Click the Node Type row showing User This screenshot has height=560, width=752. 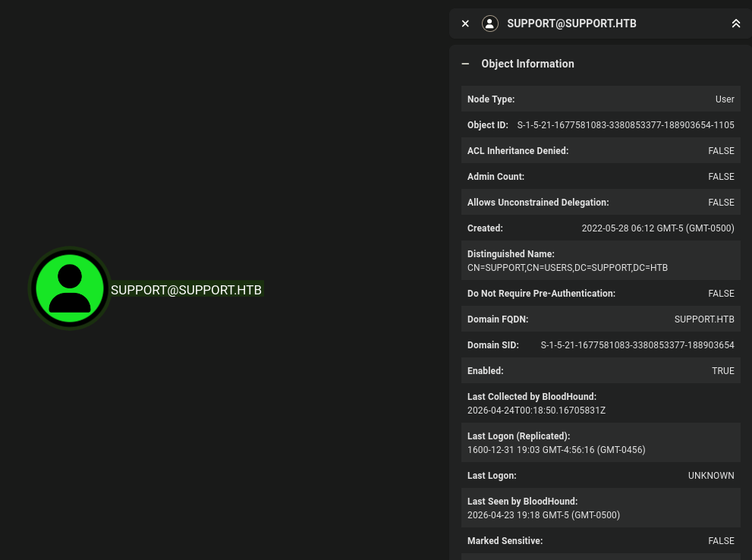(x=725, y=99)
